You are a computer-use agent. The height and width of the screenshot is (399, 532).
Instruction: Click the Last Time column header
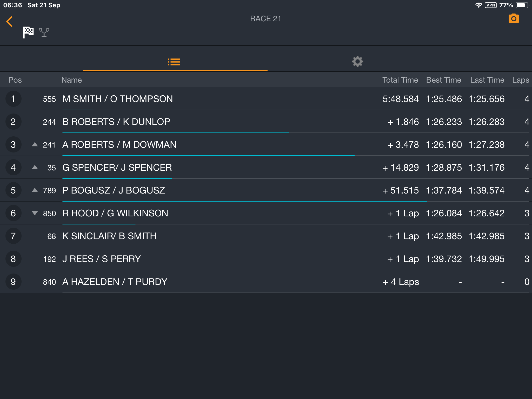point(487,80)
